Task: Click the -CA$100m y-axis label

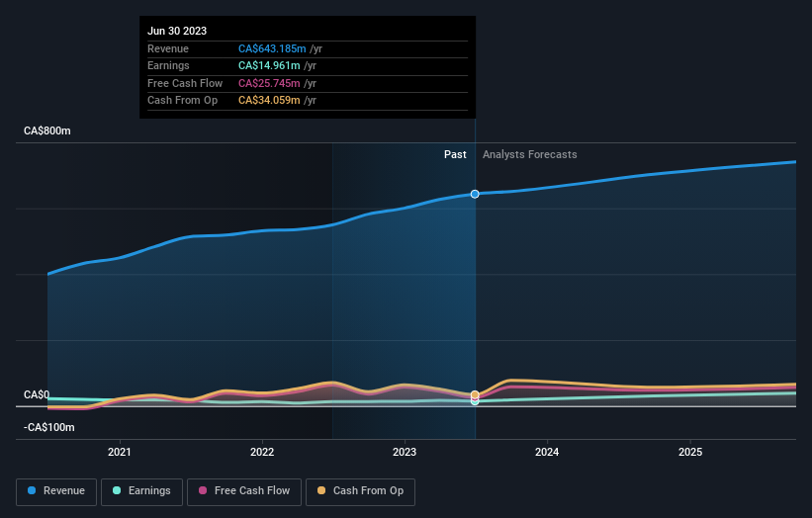Action: point(49,427)
